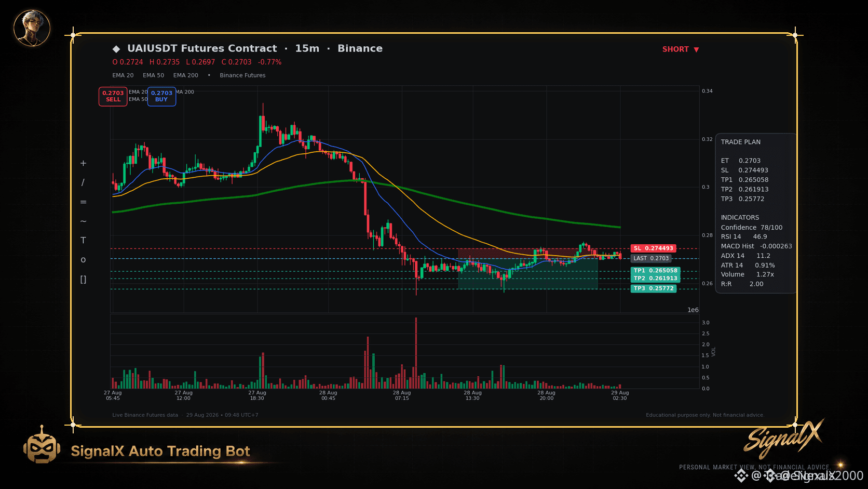
Task: Click the H 0.2735 high price
Action: (x=165, y=62)
